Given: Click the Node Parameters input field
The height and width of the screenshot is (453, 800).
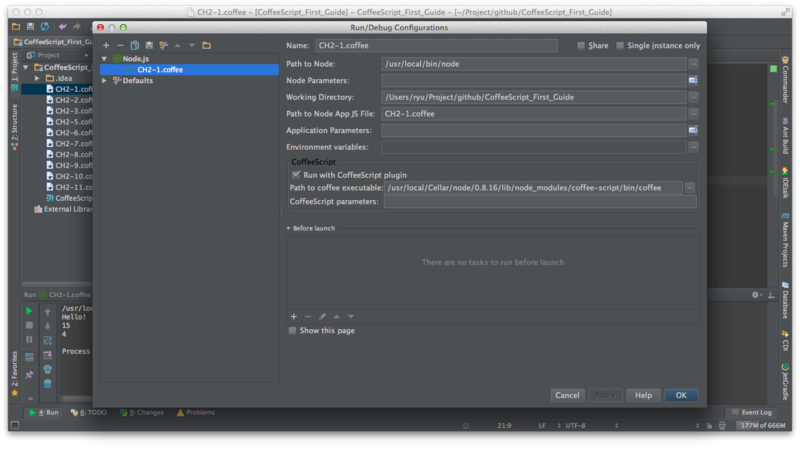Looking at the screenshot, I should coord(534,80).
